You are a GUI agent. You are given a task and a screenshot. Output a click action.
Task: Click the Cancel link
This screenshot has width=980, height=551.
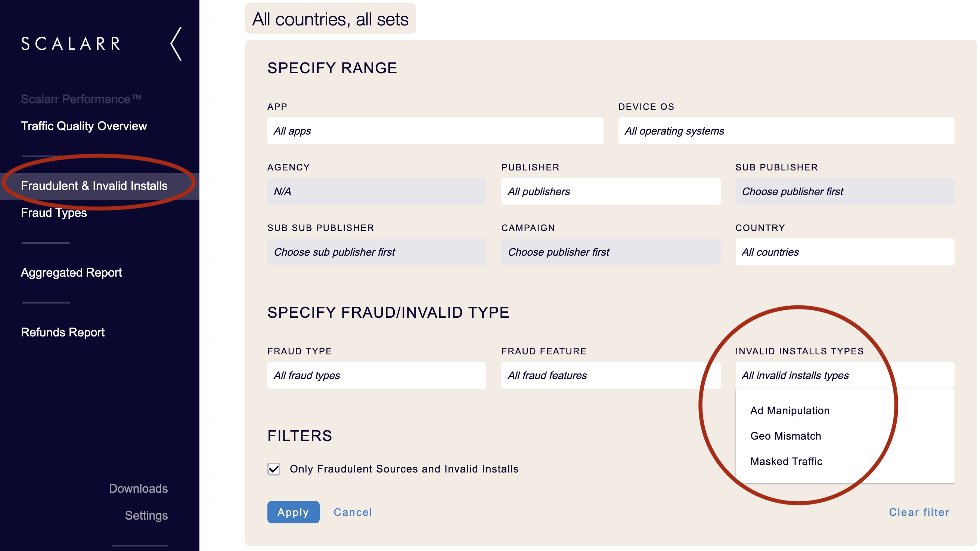point(353,512)
